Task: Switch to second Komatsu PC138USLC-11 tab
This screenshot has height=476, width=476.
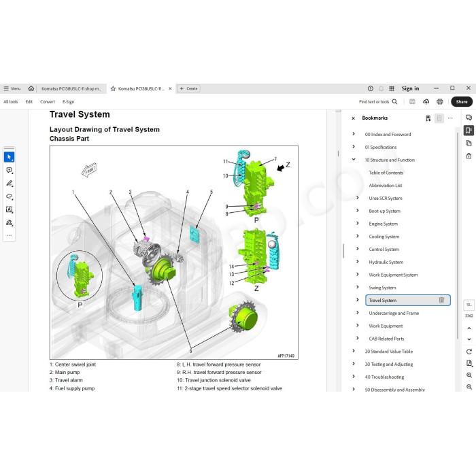Action: [x=141, y=88]
